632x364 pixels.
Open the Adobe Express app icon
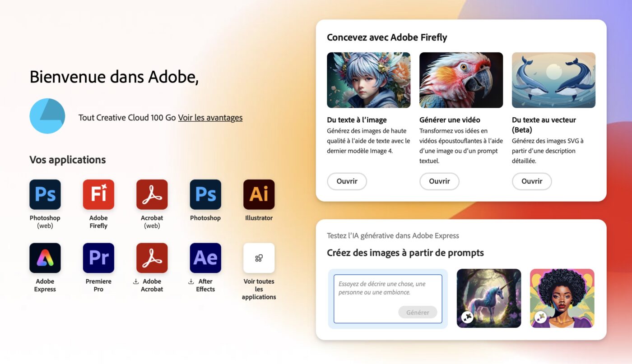pos(45,258)
